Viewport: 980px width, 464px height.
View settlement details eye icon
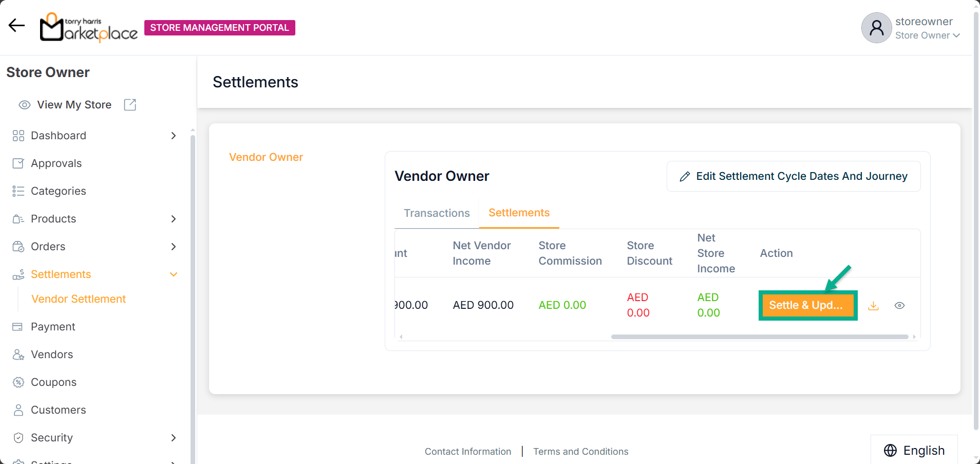coord(899,306)
